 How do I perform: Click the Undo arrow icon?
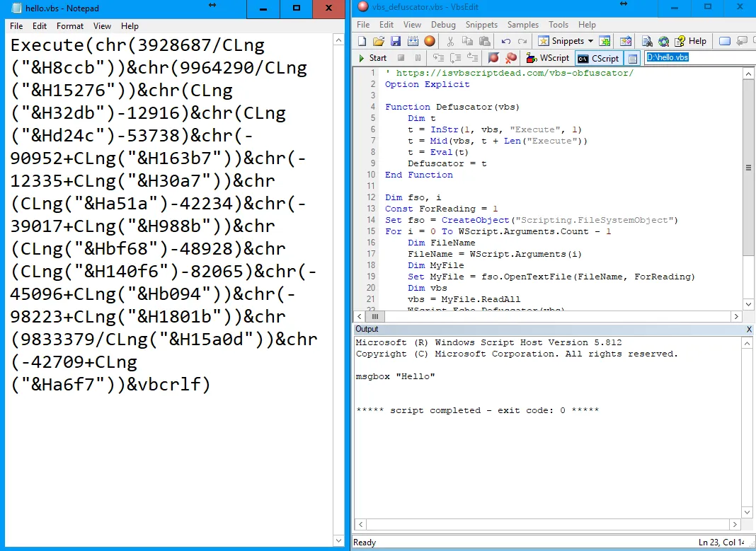[505, 41]
